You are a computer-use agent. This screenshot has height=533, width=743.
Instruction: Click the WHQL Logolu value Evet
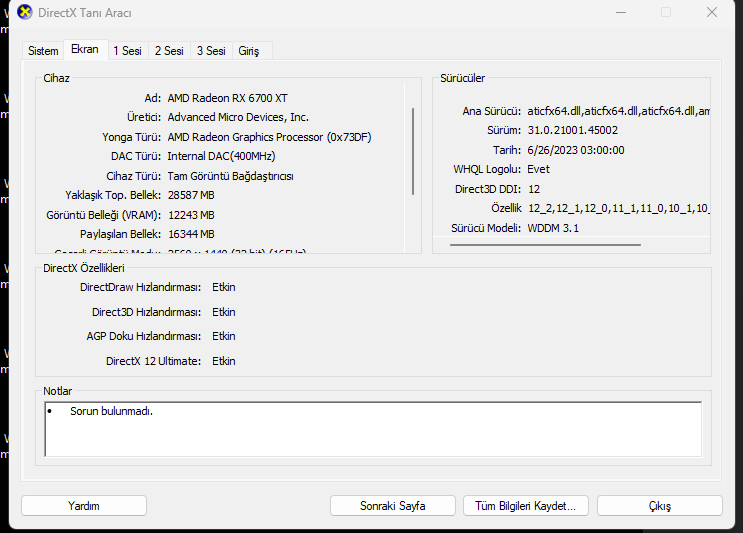point(538,169)
